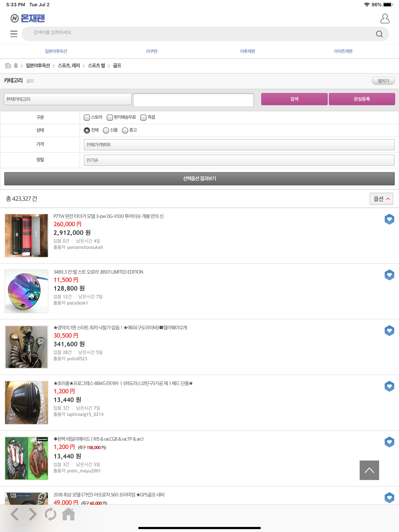This screenshot has width=399, height=532.
Task: Tap the 홈 breadcrumb text
Action: (x=16, y=65)
